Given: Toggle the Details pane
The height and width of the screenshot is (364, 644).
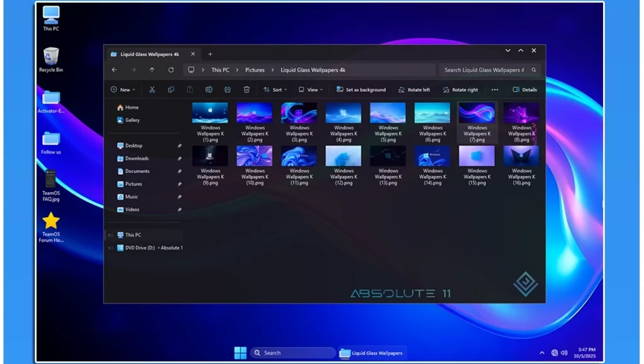Looking at the screenshot, I should click(525, 90).
